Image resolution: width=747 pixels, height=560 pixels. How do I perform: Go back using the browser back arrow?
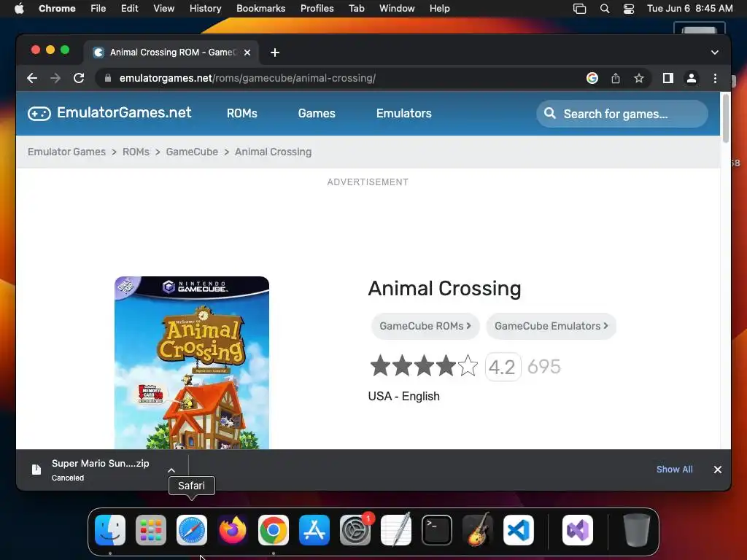click(32, 78)
